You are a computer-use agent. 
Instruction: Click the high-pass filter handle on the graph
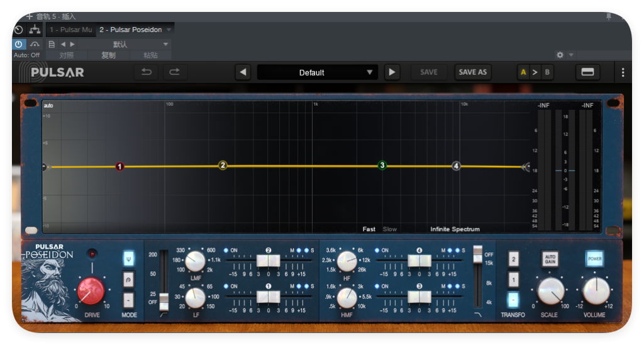pos(45,167)
